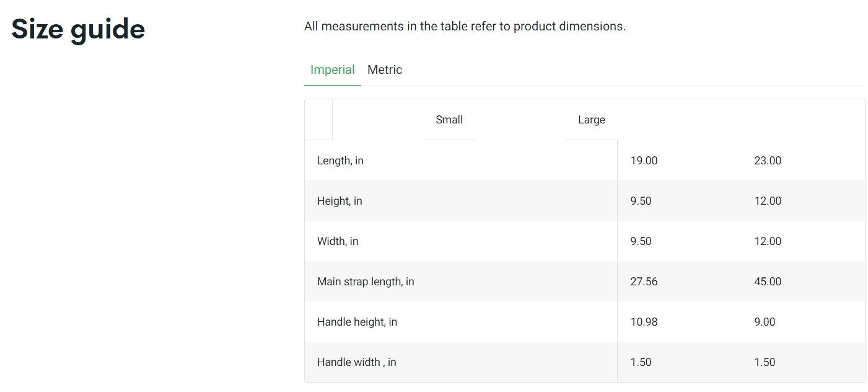The image size is (868, 392).
Task: Click the "Main strap length, in" label
Action: click(x=366, y=282)
